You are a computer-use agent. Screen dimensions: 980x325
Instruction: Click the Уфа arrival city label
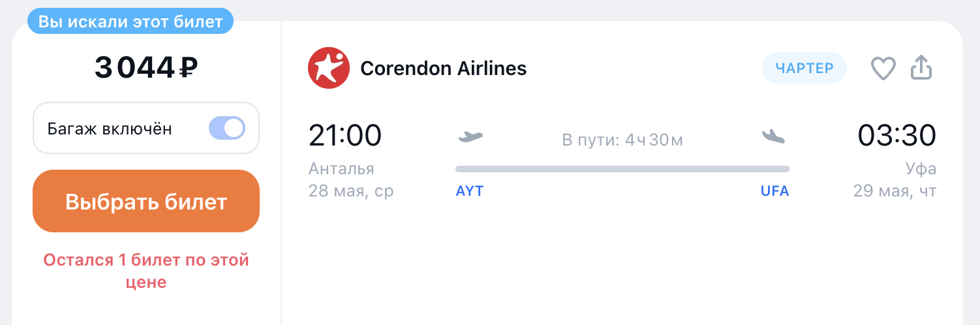pos(921,169)
